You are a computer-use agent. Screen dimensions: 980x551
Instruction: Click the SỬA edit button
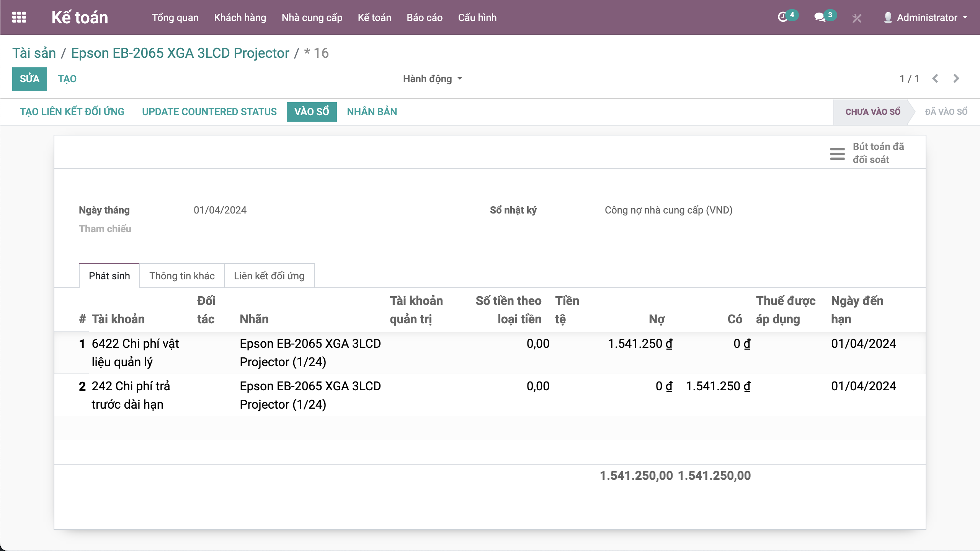click(29, 79)
